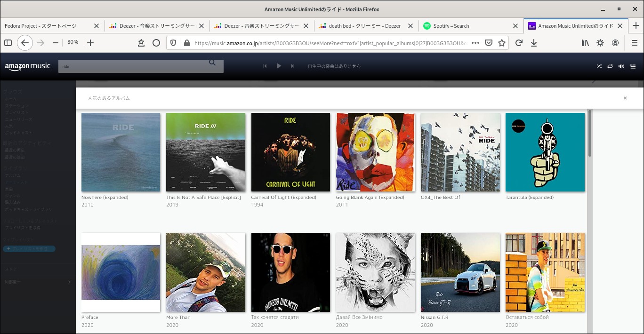The height and width of the screenshot is (334, 644).
Task: Click the Так хочется сгадати title
Action: pos(274,318)
